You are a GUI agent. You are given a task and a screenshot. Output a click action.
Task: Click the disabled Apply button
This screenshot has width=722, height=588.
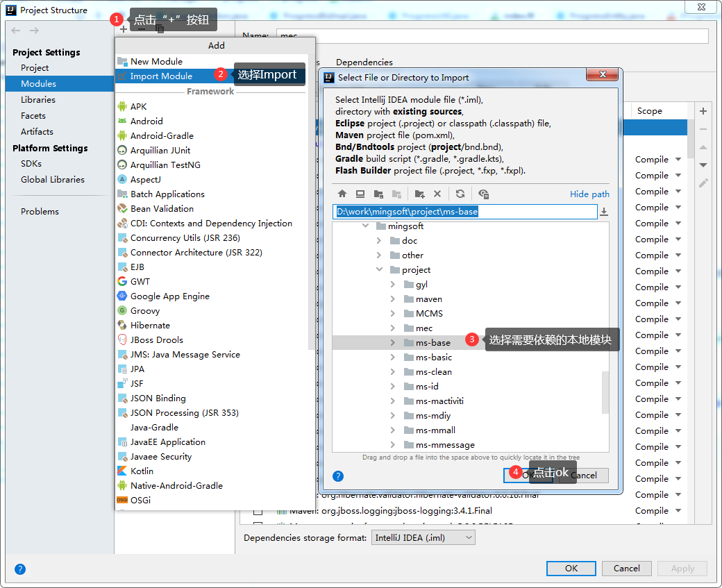coord(682,569)
